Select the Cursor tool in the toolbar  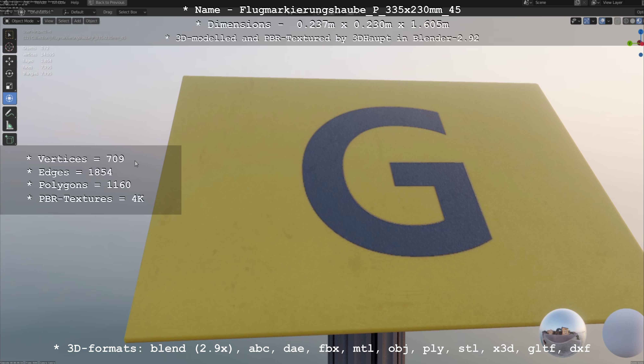coord(9,47)
